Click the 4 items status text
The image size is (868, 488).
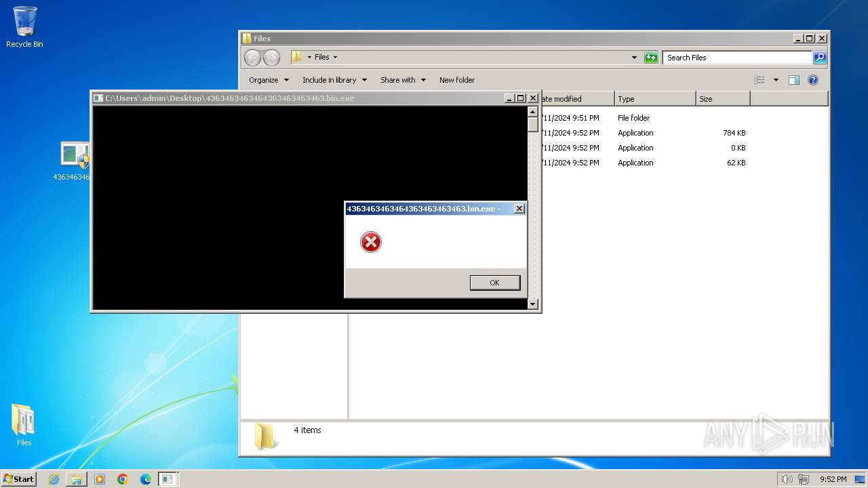[307, 430]
